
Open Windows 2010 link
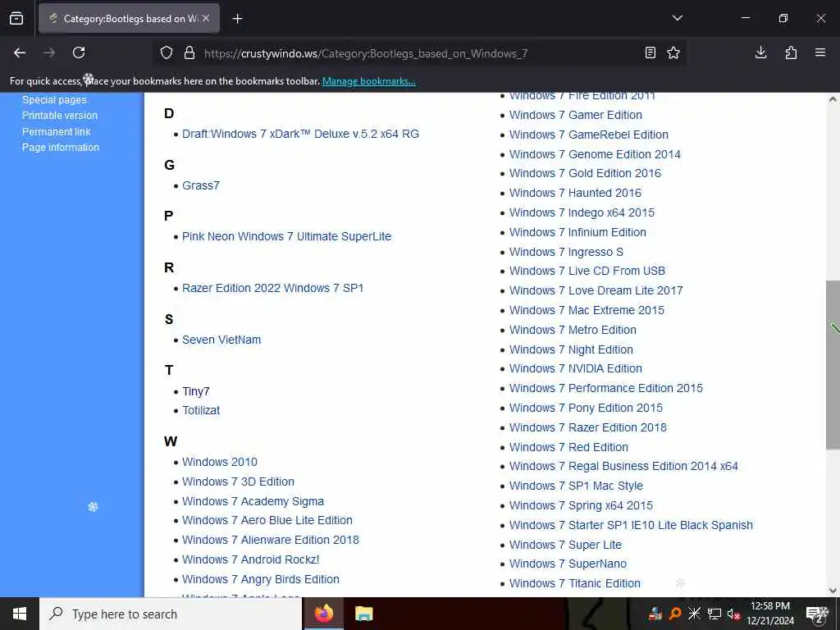click(x=220, y=462)
